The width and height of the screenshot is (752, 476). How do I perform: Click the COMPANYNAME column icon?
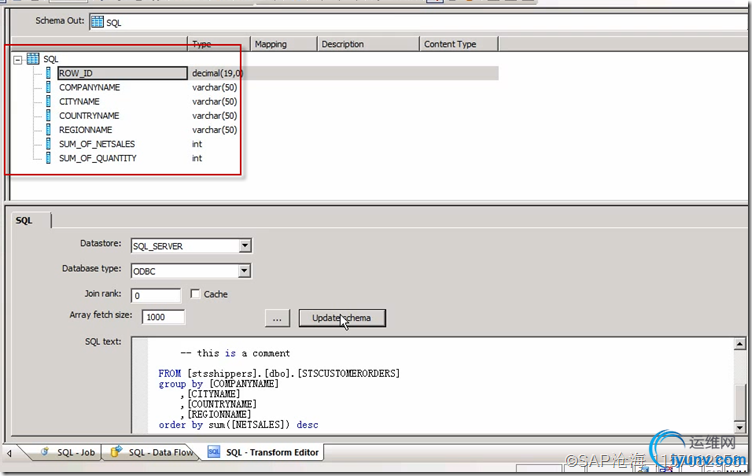pos(48,87)
